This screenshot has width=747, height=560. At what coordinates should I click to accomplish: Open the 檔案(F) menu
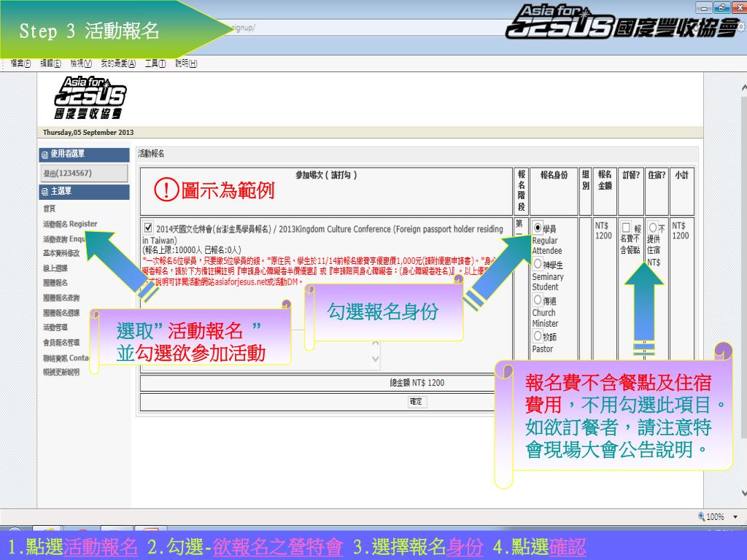(x=20, y=63)
